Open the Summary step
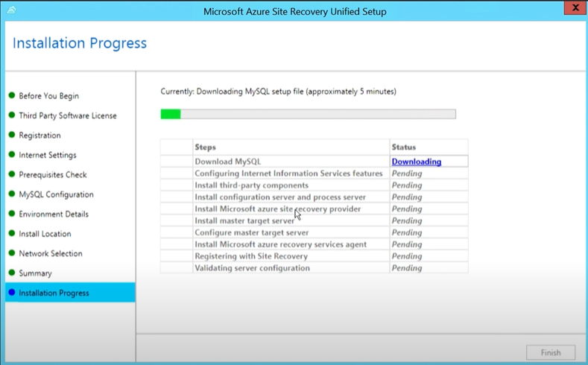588x365 pixels. click(35, 273)
